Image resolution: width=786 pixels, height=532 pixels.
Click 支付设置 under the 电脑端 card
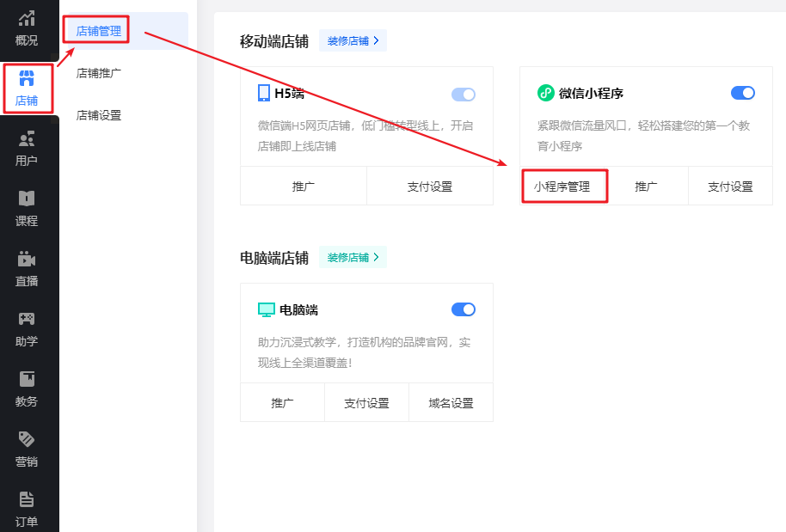pyautogui.click(x=366, y=403)
